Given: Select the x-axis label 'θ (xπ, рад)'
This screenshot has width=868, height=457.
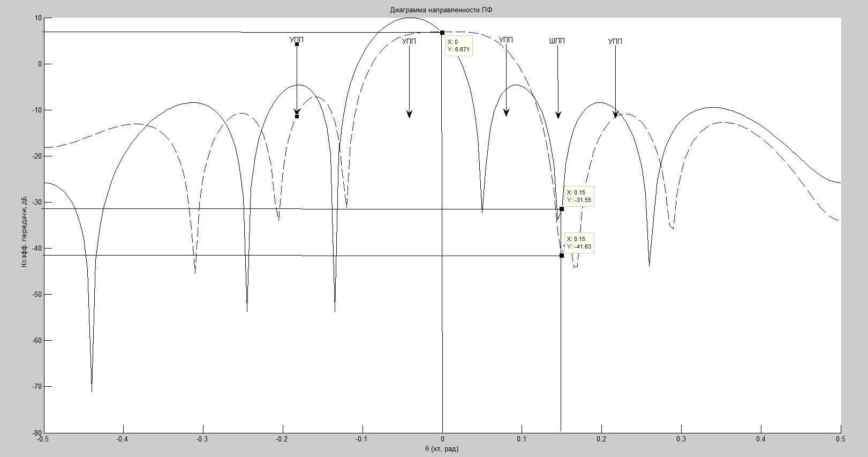Looking at the screenshot, I should (442, 448).
